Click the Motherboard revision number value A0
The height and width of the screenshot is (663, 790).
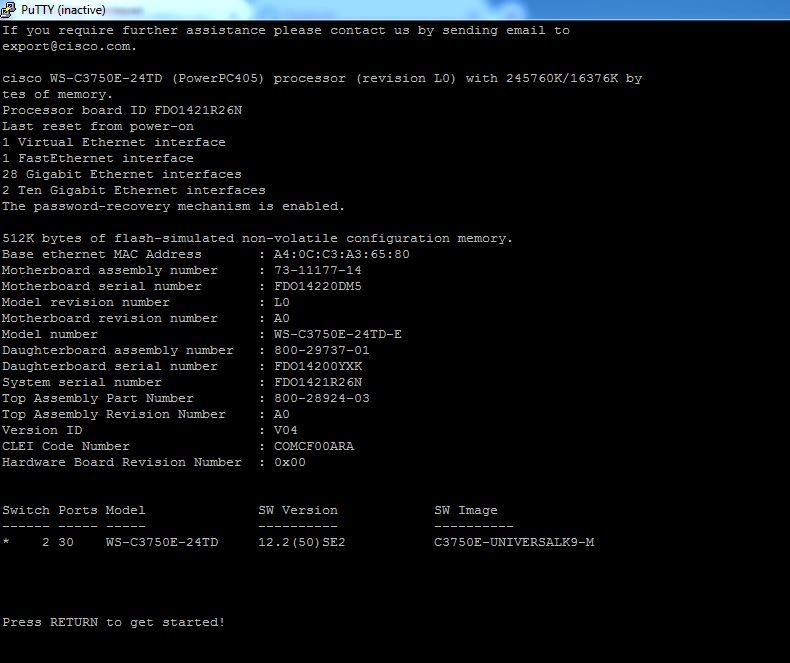coord(282,318)
